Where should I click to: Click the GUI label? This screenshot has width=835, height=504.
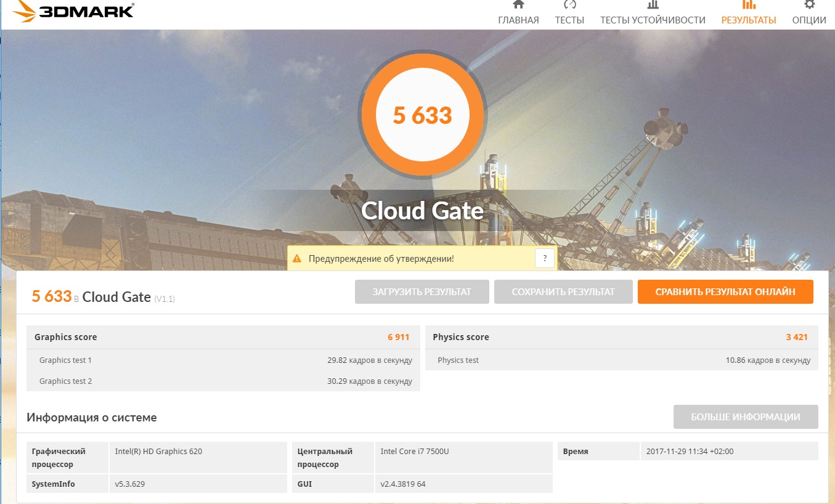304,484
